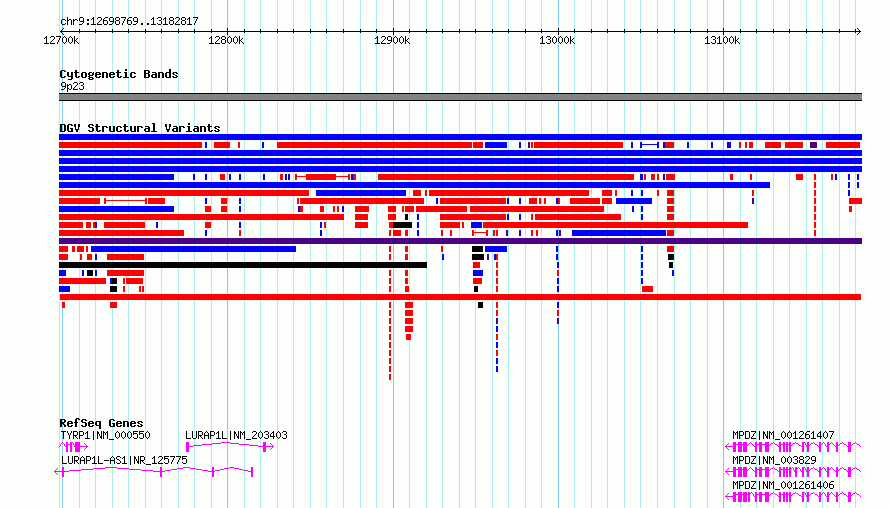The image size is (890, 508).
Task: Click the right arrowhead of the scale ruler
Action: pos(859,31)
